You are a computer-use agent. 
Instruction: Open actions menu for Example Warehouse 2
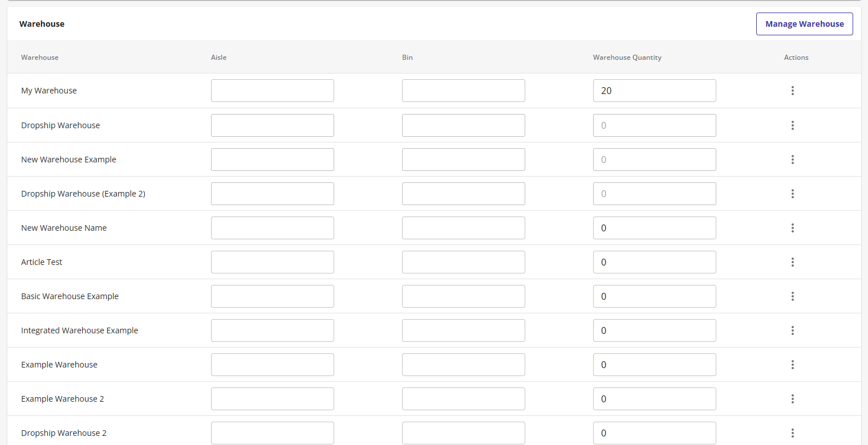[793, 398]
